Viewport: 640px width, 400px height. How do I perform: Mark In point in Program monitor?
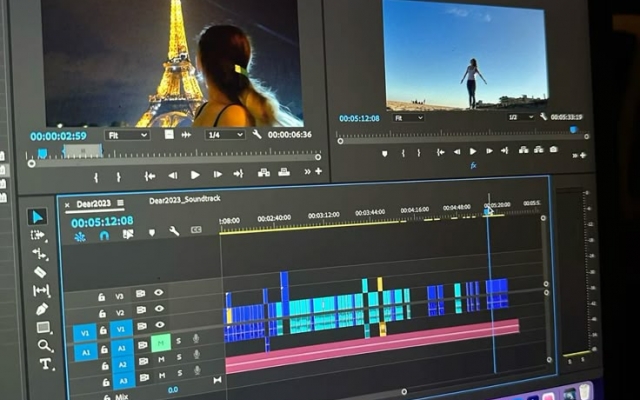pyautogui.click(x=403, y=153)
